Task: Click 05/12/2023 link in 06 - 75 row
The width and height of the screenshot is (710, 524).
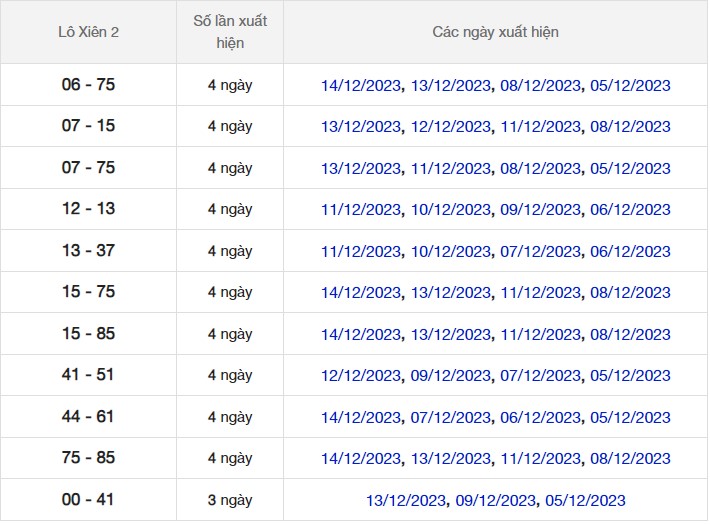Action: pyautogui.click(x=630, y=86)
